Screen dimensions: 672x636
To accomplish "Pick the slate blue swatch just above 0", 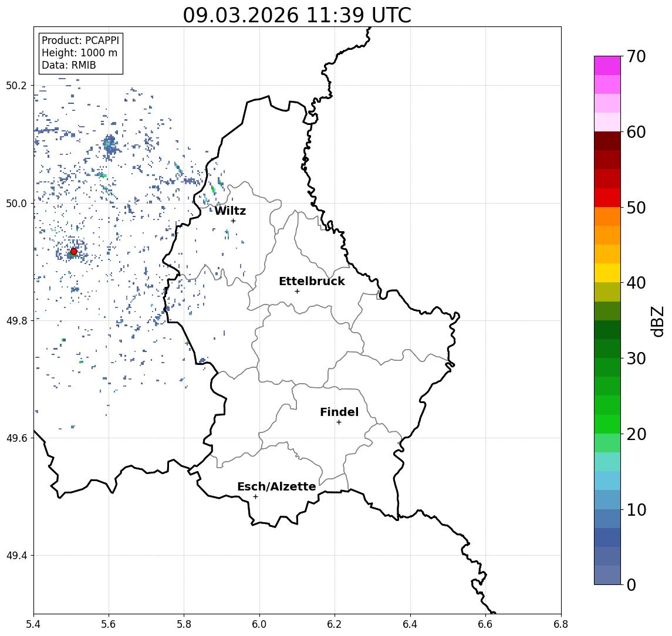I will pyautogui.click(x=607, y=575).
